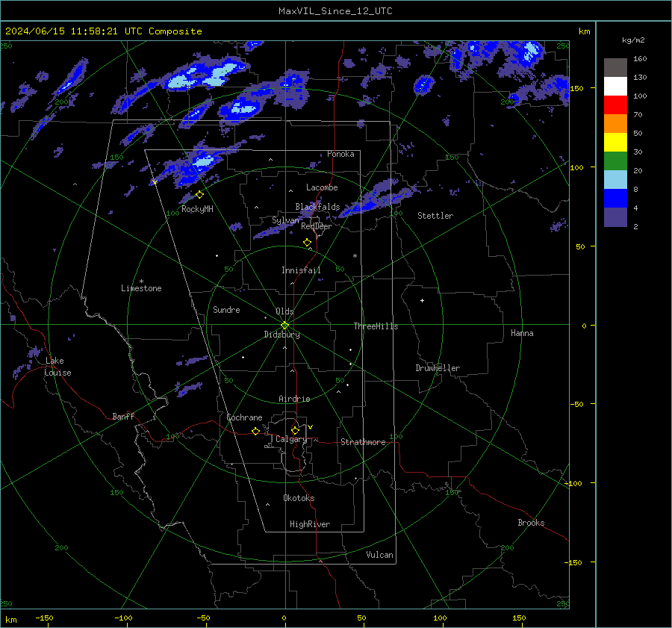Click the gray 130-160 legend band
The width and height of the screenshot is (672, 628).
click(615, 68)
